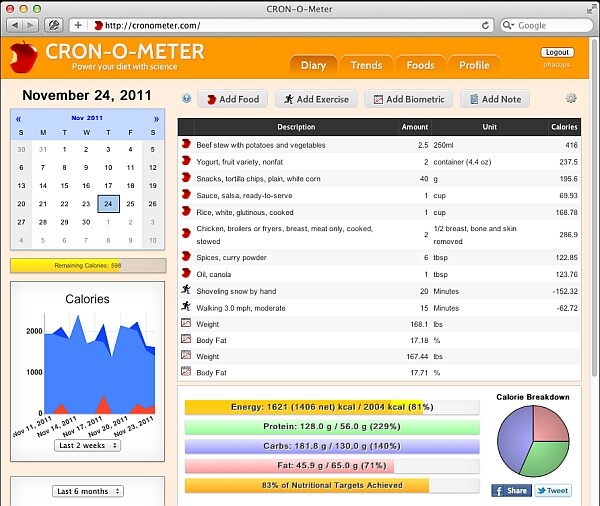Click the apple icon beside tortilla chips row
The image size is (600, 506).
click(x=186, y=178)
